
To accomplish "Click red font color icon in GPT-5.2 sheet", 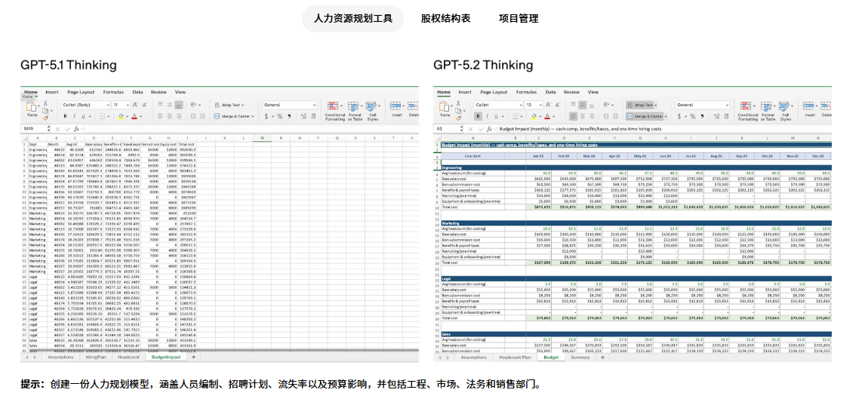I will 547,116.
